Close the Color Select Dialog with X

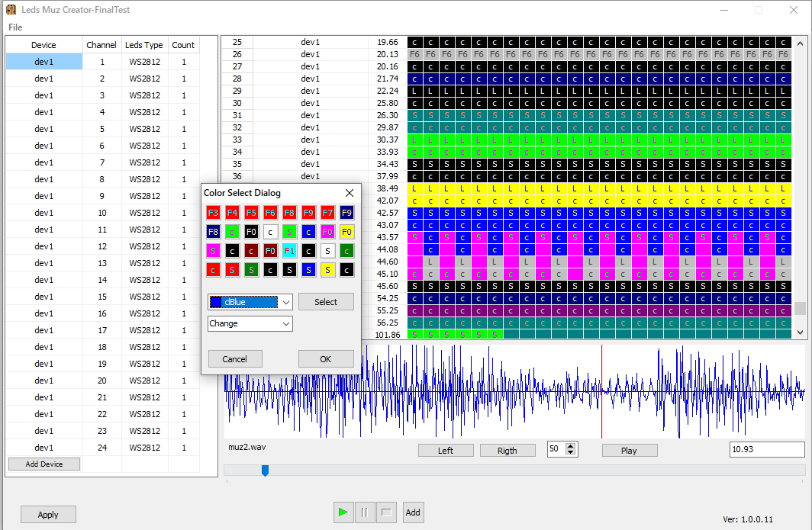[350, 193]
